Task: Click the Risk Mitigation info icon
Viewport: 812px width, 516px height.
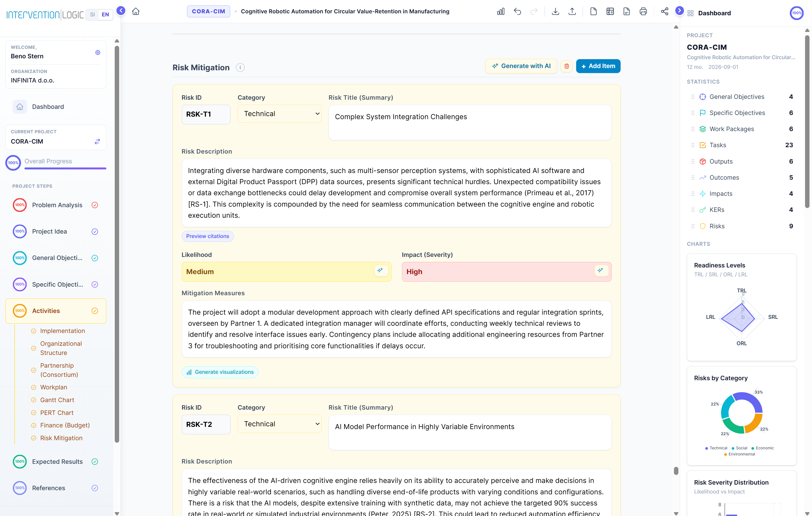Action: point(240,67)
